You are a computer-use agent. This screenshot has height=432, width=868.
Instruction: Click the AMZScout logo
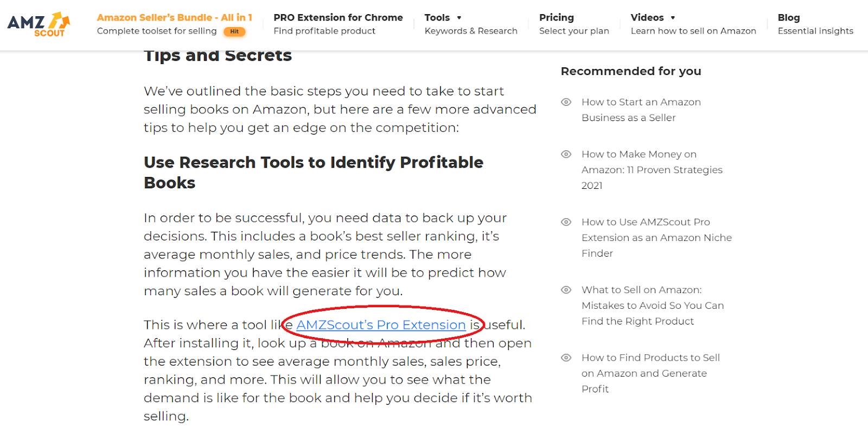[39, 24]
